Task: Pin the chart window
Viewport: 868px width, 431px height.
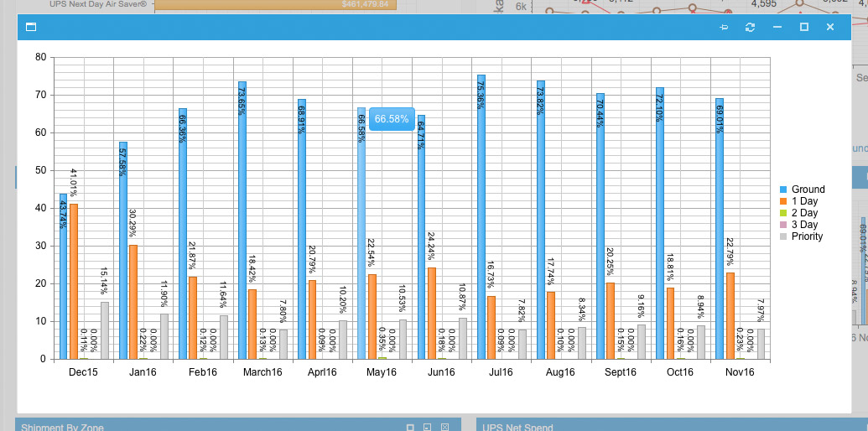Action: click(x=724, y=28)
